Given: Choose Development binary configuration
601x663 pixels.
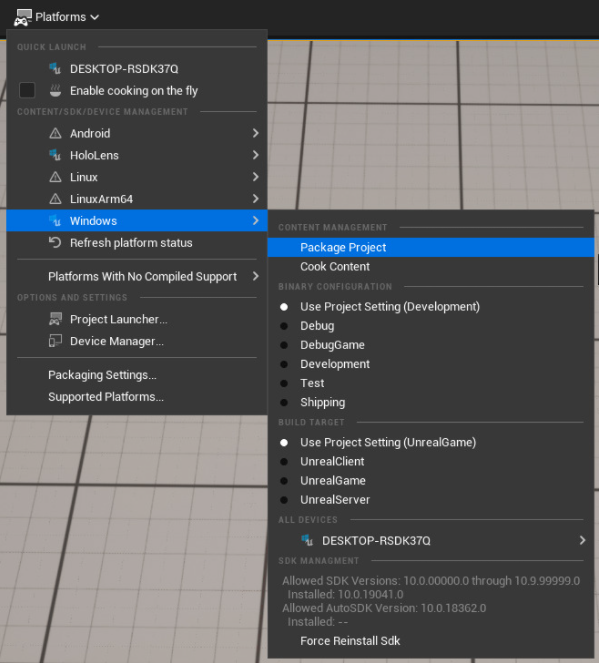Looking at the screenshot, I should coord(284,364).
